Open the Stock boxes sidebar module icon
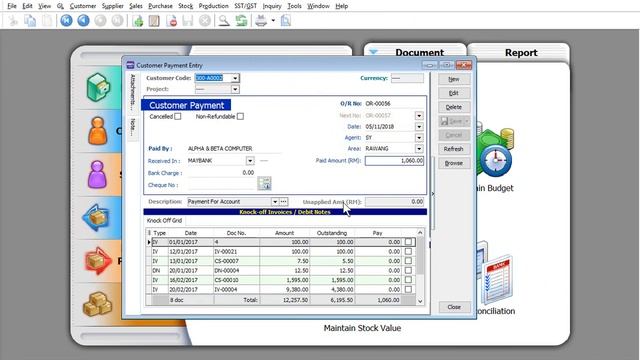This screenshot has height=360, width=640. 98,304
